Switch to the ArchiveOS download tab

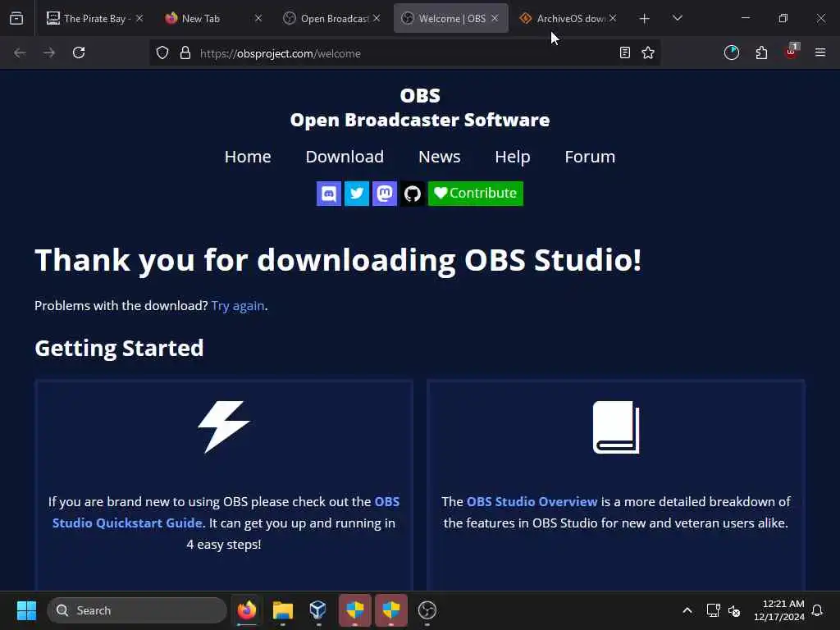[571, 18]
